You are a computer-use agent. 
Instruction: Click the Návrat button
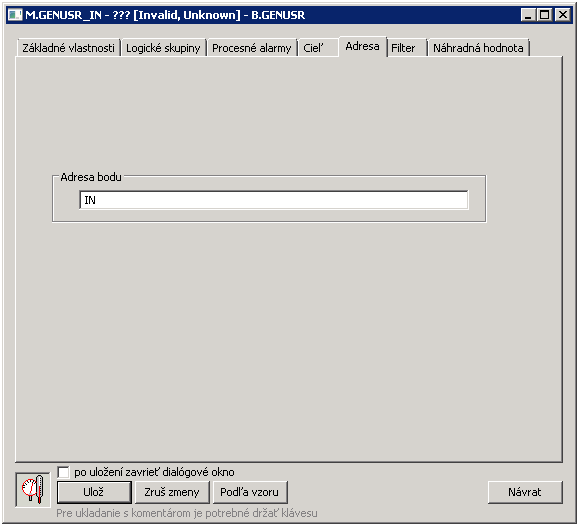click(x=525, y=492)
